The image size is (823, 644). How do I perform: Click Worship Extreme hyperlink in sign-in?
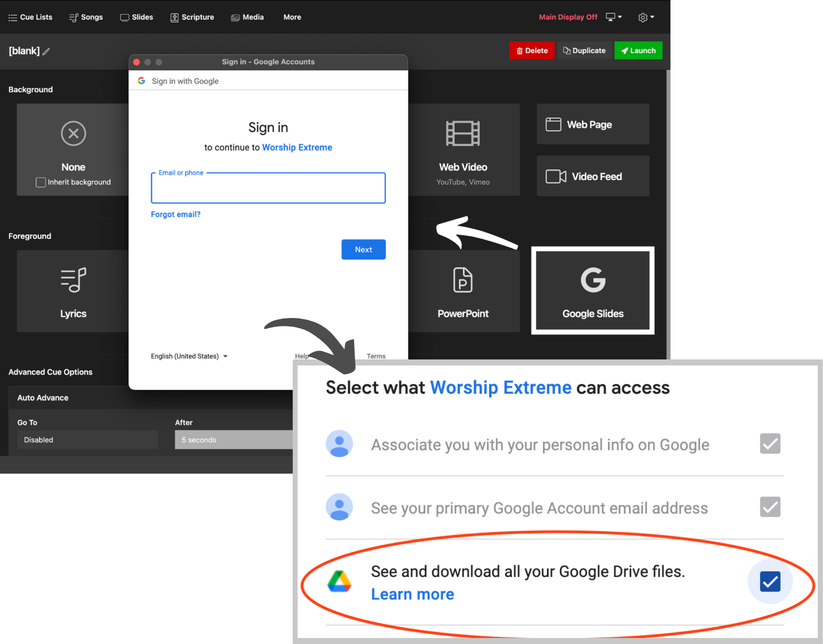click(297, 147)
